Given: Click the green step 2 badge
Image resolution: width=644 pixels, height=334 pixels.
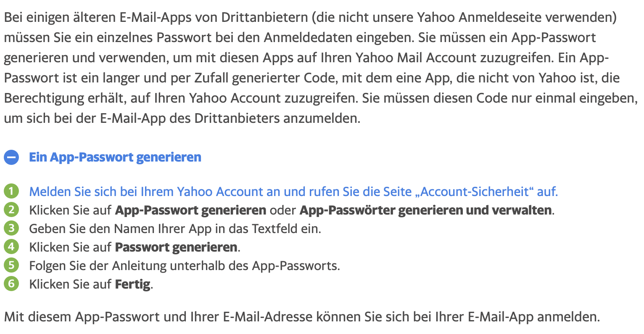Looking at the screenshot, I should (x=11, y=209).
